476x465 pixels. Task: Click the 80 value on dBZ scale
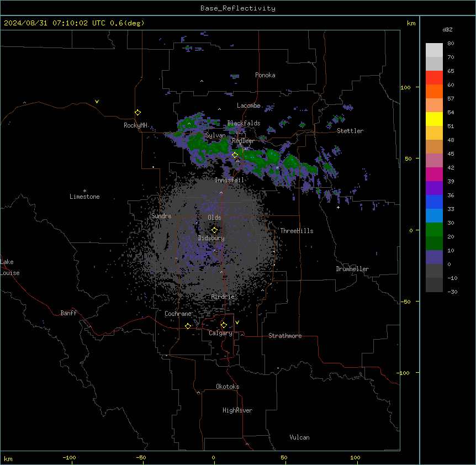[x=451, y=44]
